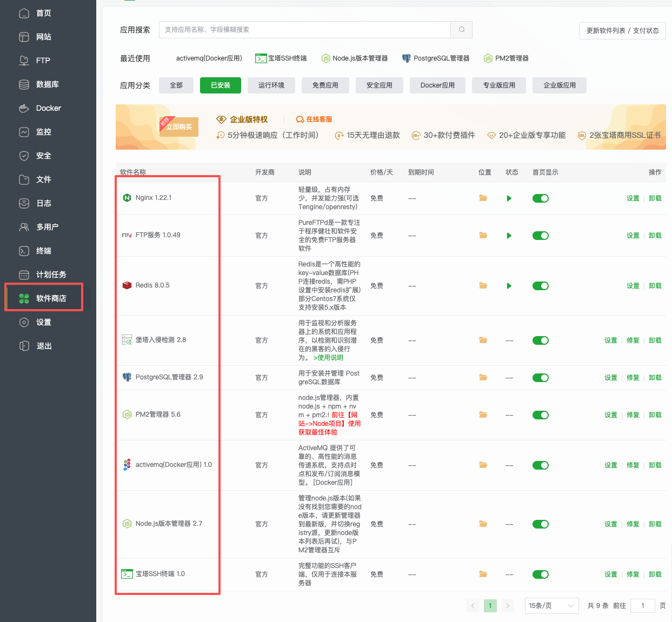Select the 企业版应用 category tab

pos(560,85)
